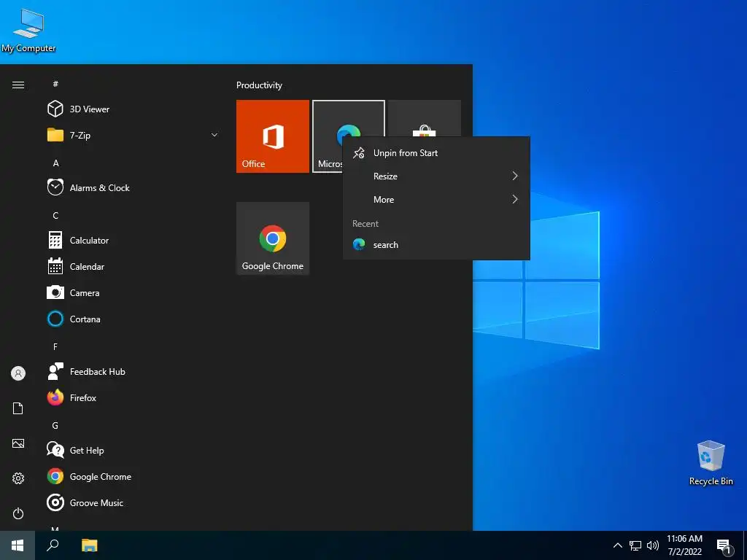The height and width of the screenshot is (560, 747).
Task: Open Cortana from the app list
Action: (133, 319)
